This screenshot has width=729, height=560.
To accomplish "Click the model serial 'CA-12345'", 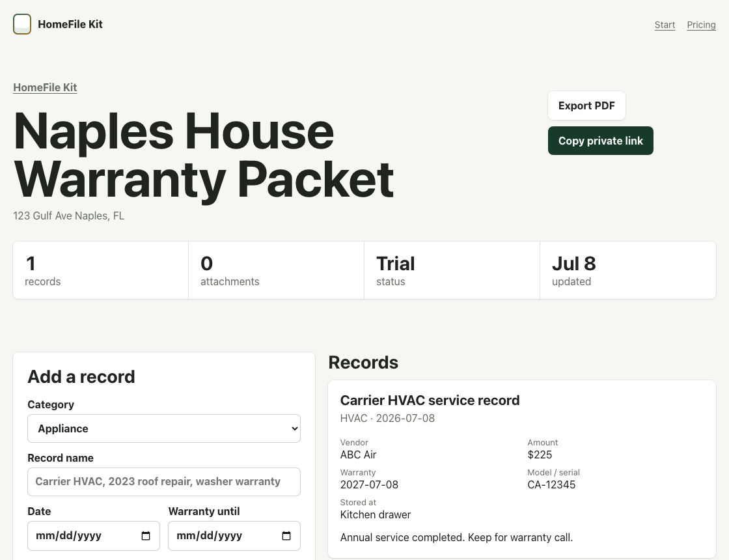I will pyautogui.click(x=551, y=484).
